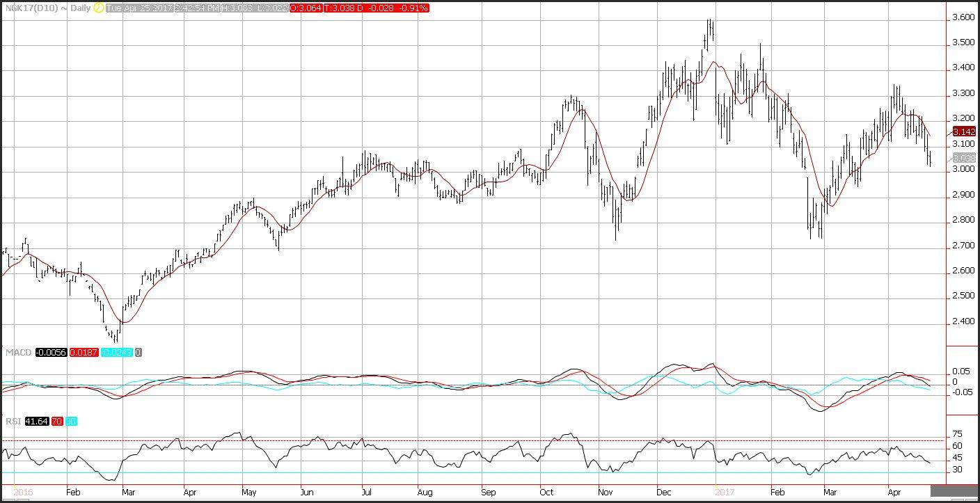Click the red RSI overbought 70 box
Viewport: 980px width, 503px height.
point(57,421)
